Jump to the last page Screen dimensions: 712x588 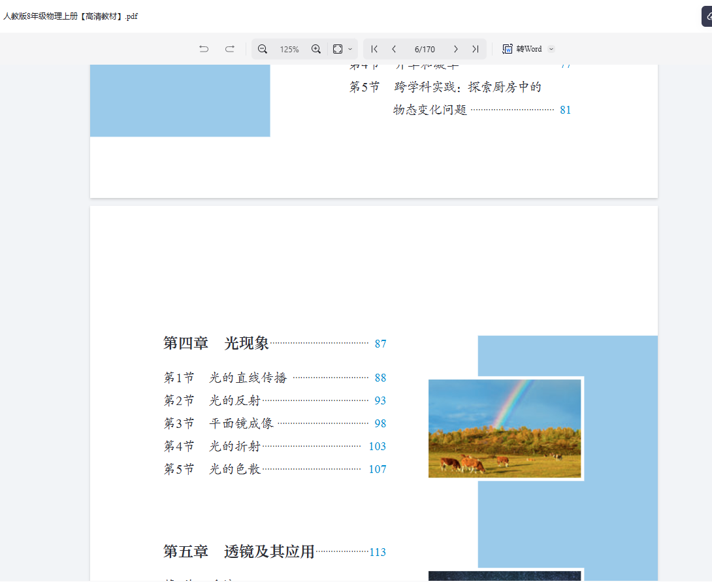point(476,49)
